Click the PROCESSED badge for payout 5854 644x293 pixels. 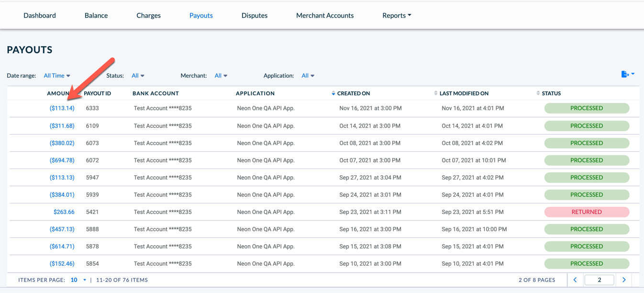coord(587,263)
